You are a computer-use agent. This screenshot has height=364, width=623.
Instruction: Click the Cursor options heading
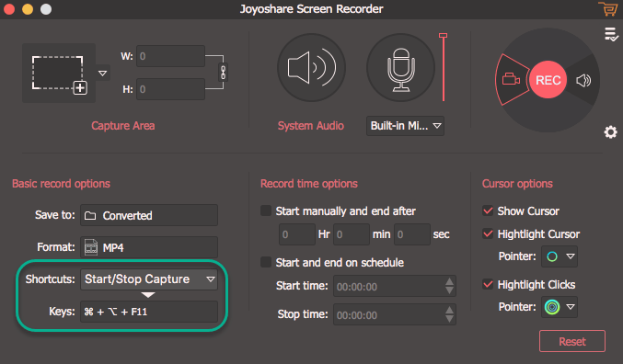[517, 184]
